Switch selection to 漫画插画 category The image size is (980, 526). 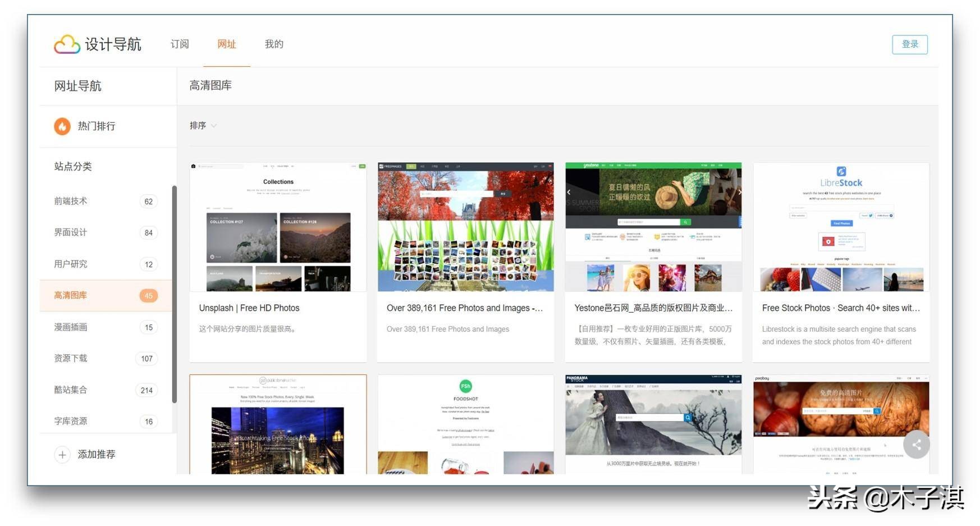(70, 327)
